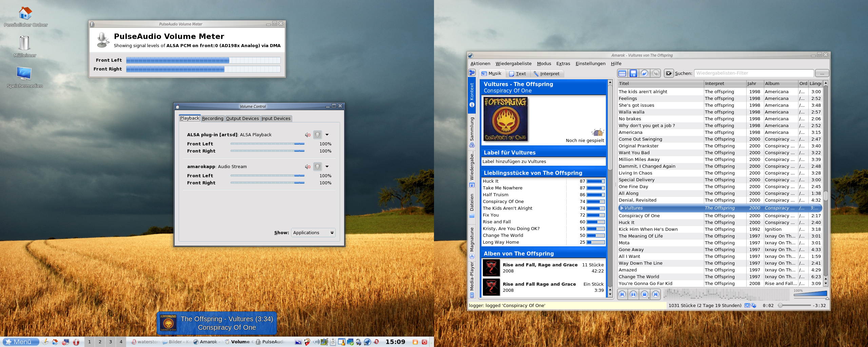This screenshot has height=347, width=868.
Task: Mute the ALSA plug-in playback stream
Action: tap(308, 135)
